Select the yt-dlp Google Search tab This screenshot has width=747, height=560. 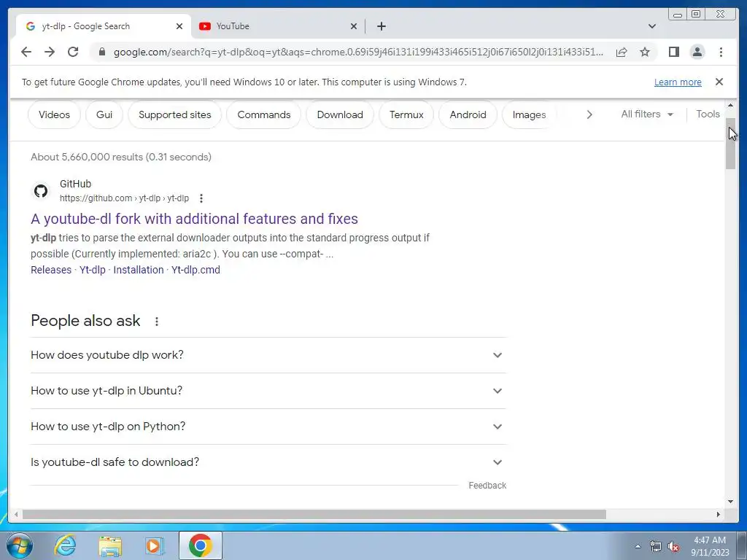[x=104, y=26]
